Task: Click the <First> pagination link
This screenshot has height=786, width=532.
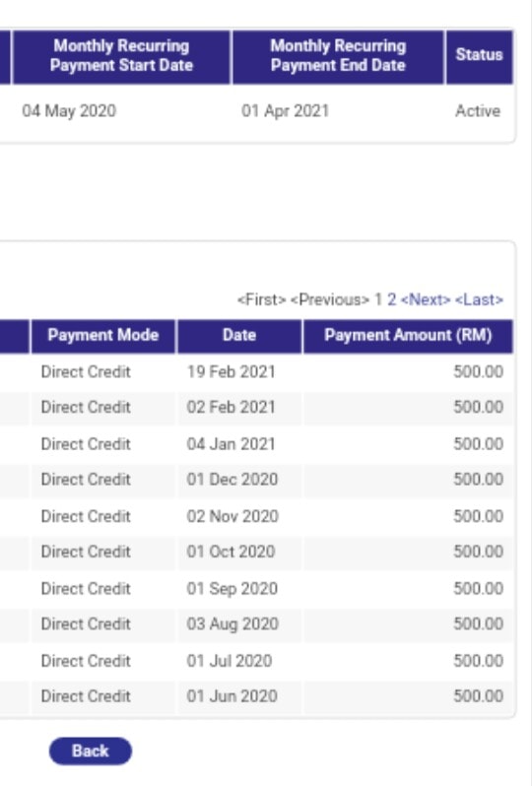Action: 262,299
